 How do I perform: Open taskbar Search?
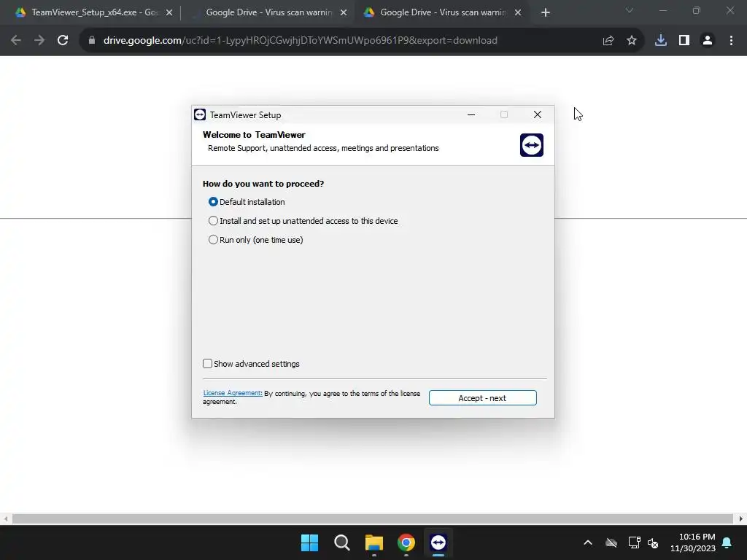tap(342, 542)
